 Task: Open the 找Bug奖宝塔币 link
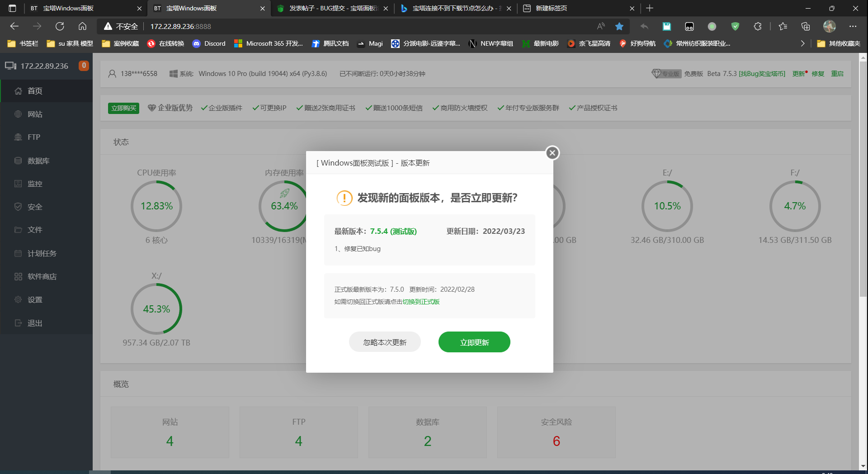tap(762, 74)
